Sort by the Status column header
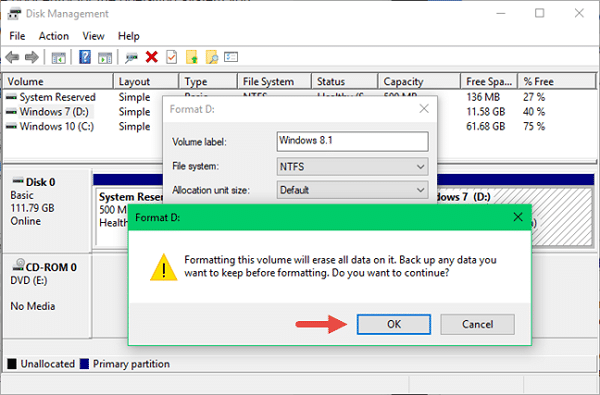 click(x=345, y=82)
